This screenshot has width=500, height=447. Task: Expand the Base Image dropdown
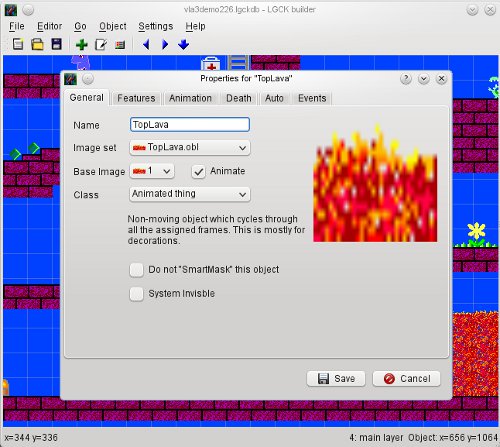(x=152, y=171)
